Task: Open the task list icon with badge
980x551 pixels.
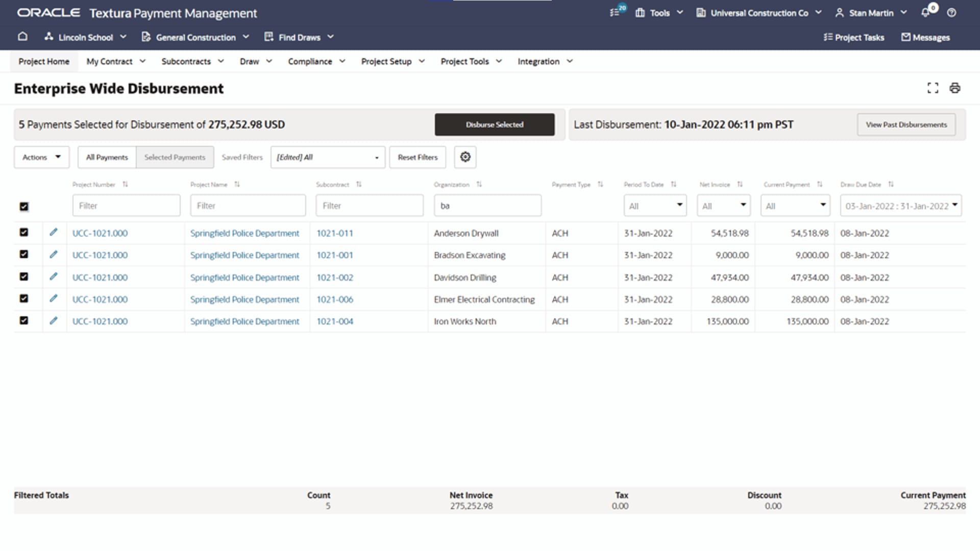Action: click(616, 13)
